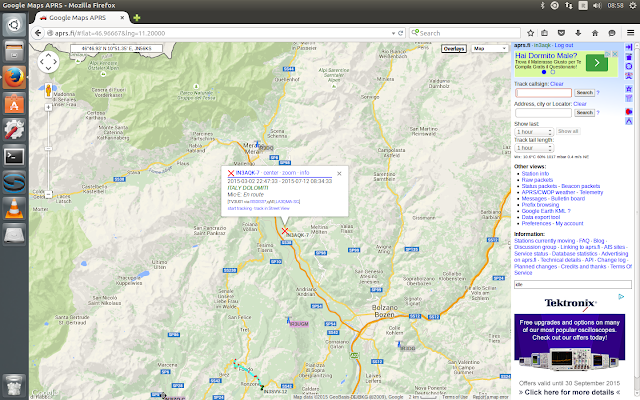This screenshot has height=400, width=640.
Task: Click the filter funnel icon in sidebar
Action: 629,98
